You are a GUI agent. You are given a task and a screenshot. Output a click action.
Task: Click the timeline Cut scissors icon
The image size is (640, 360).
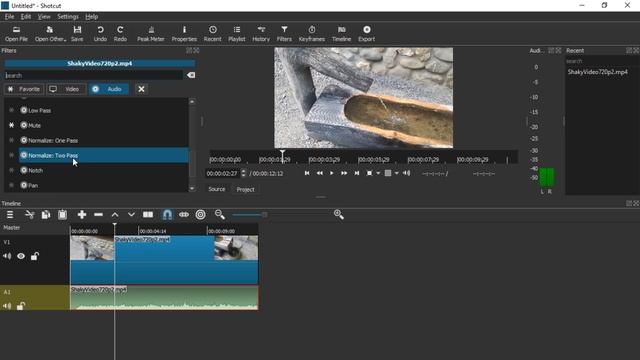click(x=29, y=215)
